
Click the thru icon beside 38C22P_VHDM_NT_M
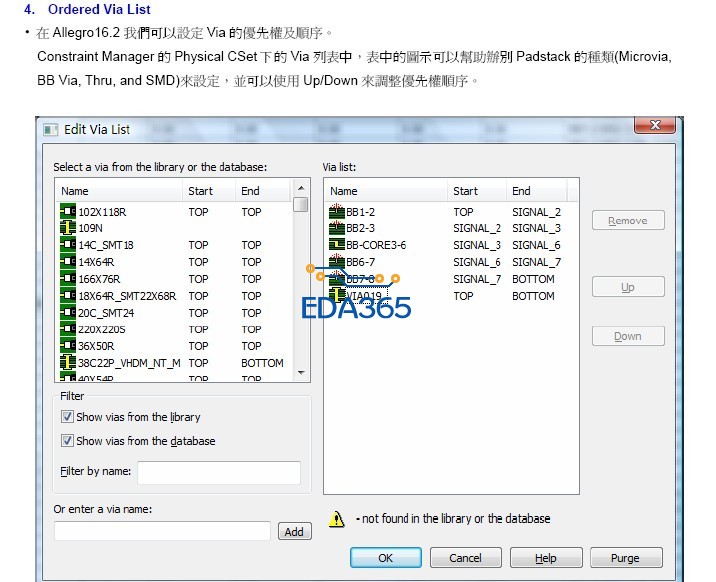(68, 362)
